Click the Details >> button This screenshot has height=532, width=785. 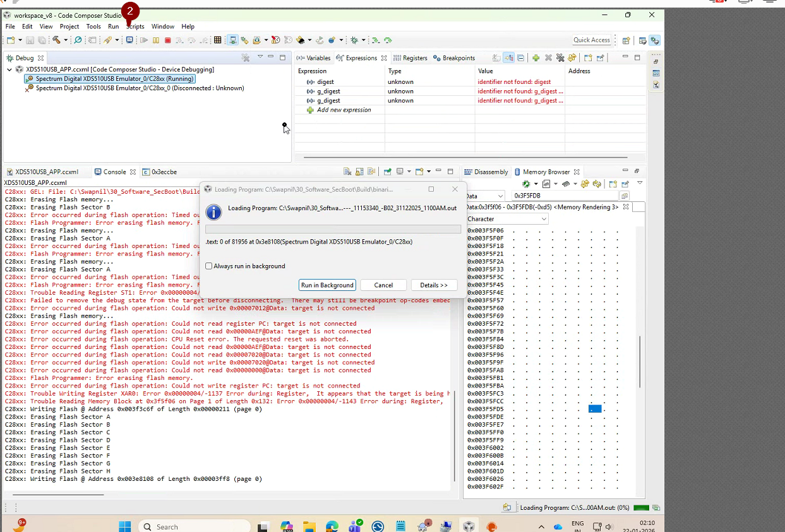pyautogui.click(x=434, y=285)
